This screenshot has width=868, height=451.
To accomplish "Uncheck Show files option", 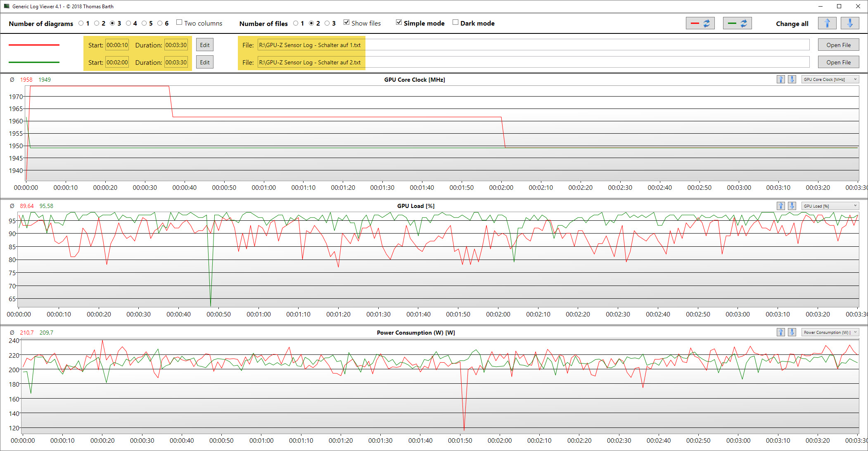I will point(346,23).
